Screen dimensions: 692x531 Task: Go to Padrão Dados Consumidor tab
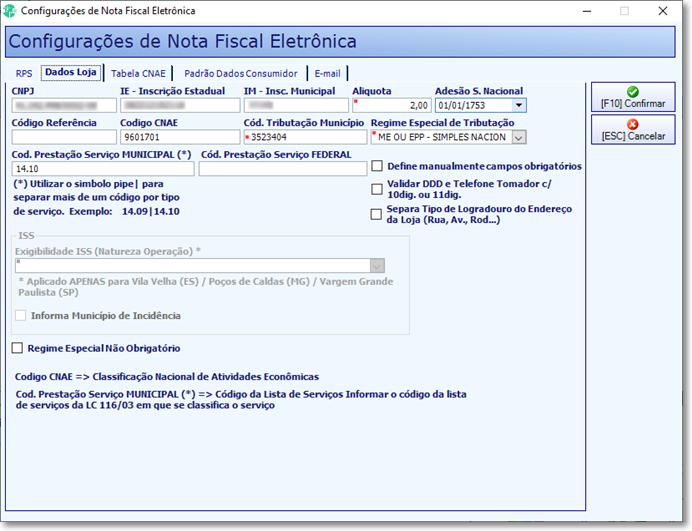pyautogui.click(x=241, y=74)
